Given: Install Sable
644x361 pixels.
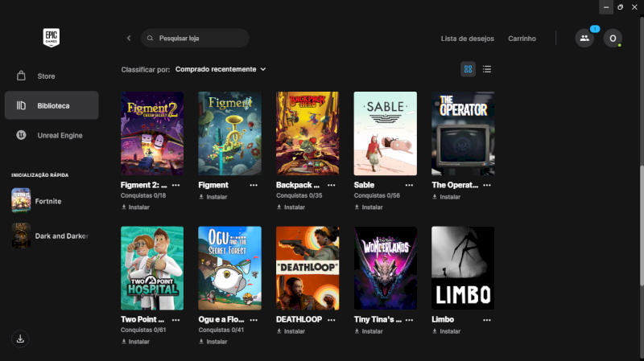Looking at the screenshot, I should (x=369, y=207).
